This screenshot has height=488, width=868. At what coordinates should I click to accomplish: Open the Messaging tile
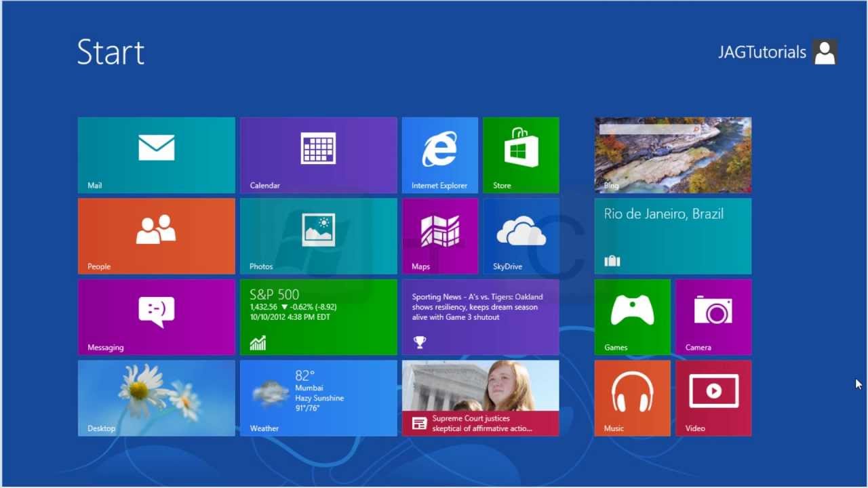pos(157,317)
